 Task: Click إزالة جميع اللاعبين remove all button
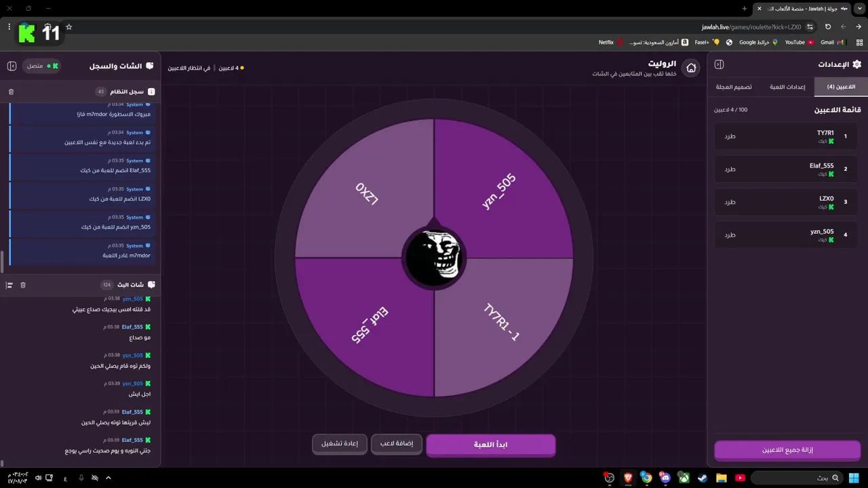787,450
